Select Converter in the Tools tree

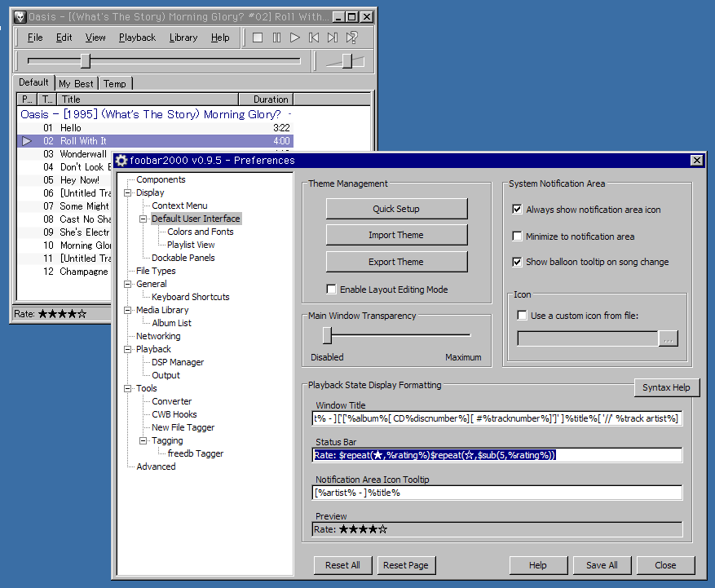point(172,401)
